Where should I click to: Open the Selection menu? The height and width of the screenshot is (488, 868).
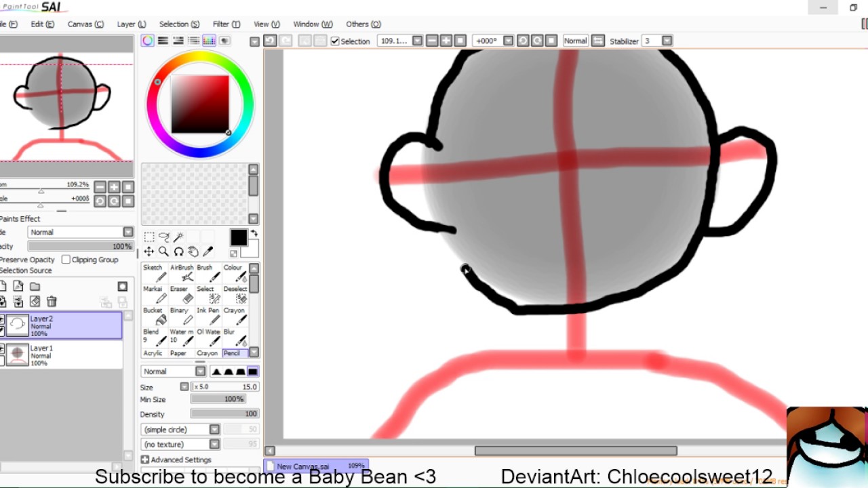click(179, 24)
